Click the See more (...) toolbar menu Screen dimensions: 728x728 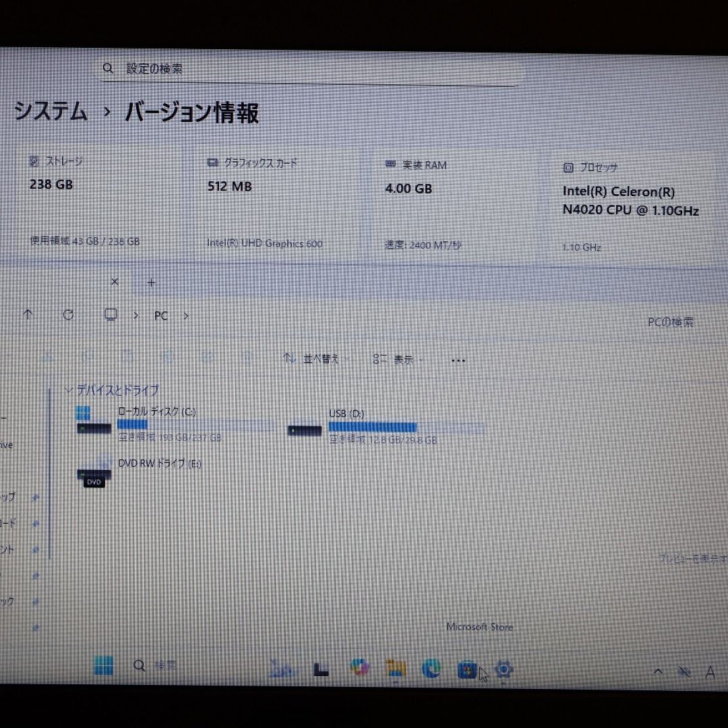click(x=458, y=360)
